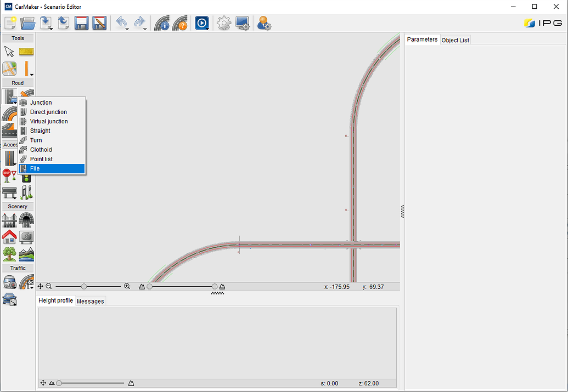
Task: Open the user settings icon
Action: 264,23
